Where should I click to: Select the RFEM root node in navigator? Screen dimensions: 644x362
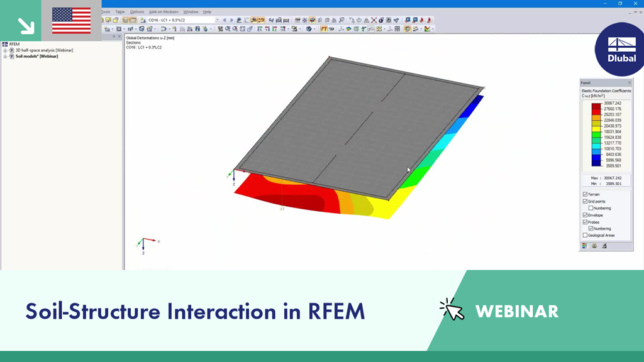click(x=14, y=44)
